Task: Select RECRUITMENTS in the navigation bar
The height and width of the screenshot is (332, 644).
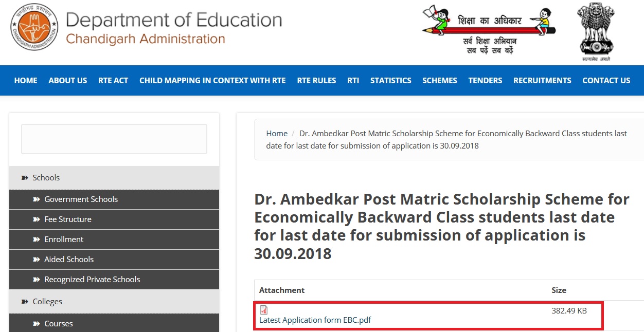Action: (542, 81)
